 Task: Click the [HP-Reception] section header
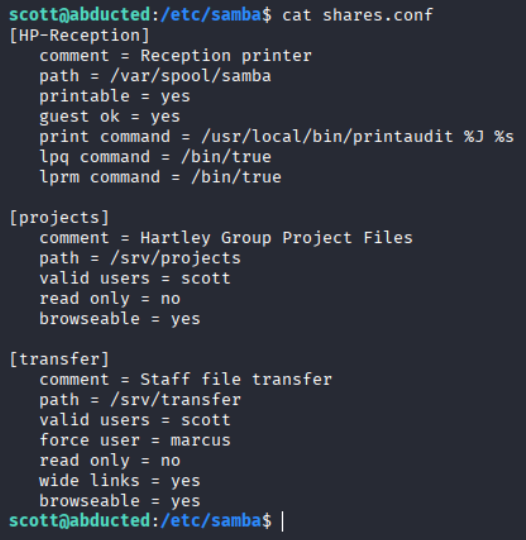pos(80,35)
